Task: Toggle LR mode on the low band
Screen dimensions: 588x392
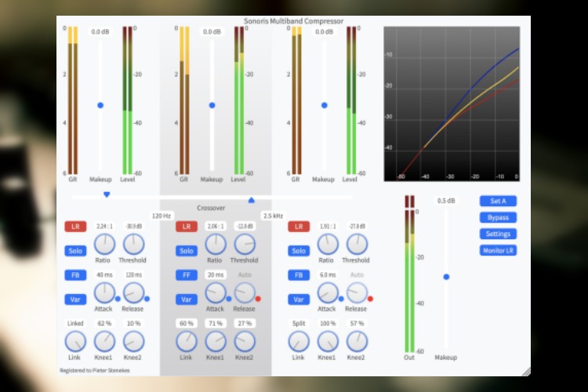Action: coord(75,227)
